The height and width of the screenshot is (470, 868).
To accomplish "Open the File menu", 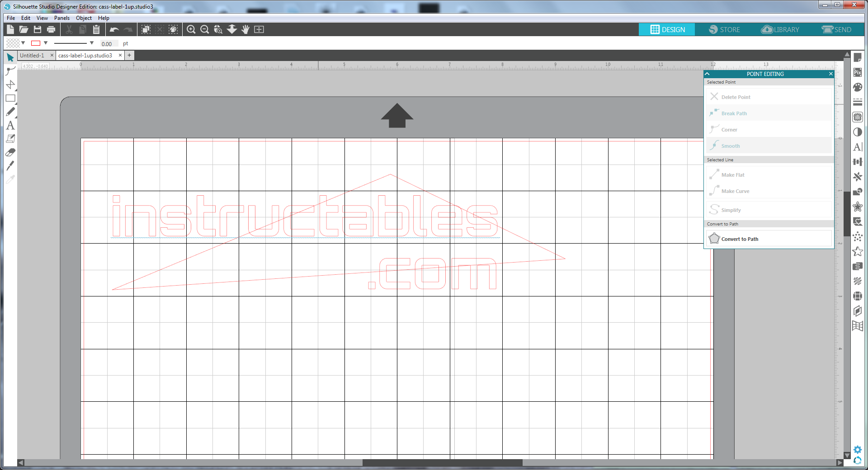I will coord(11,18).
